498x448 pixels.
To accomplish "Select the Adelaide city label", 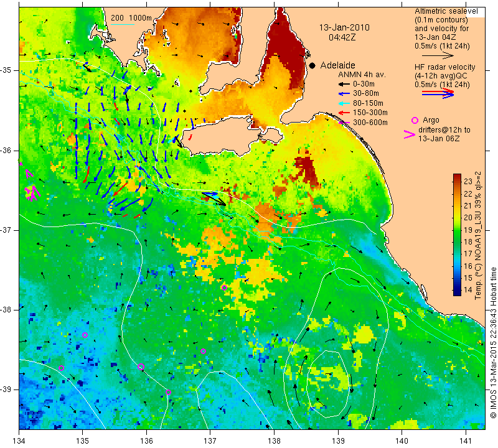I will (x=337, y=65).
